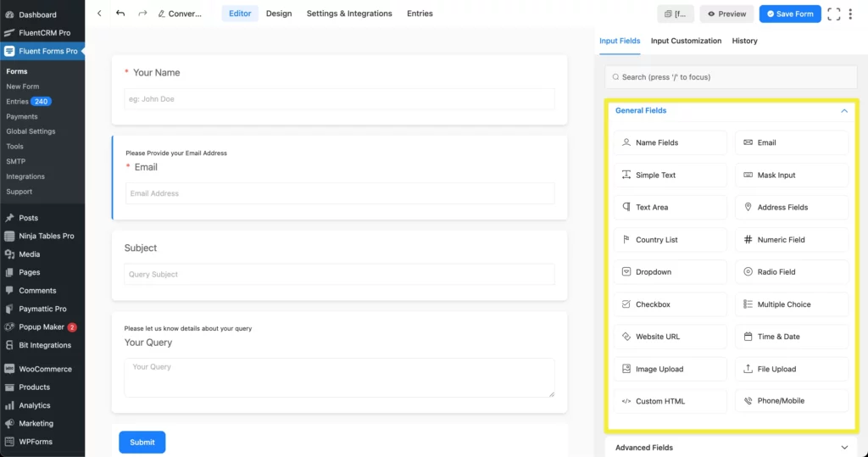This screenshot has width=868, height=457.
Task: Click the Your Query text area
Action: pyautogui.click(x=339, y=377)
